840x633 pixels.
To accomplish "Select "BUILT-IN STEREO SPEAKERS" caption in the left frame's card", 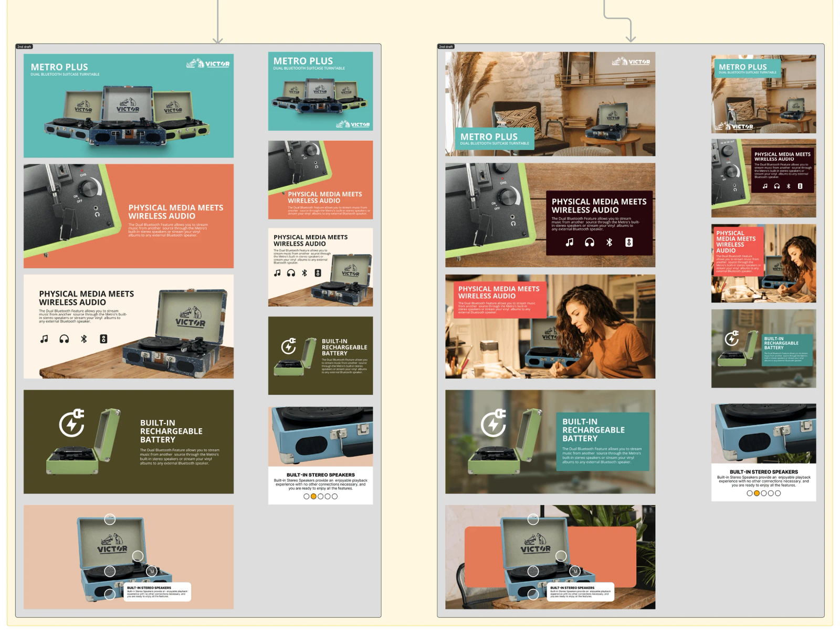I will (320, 474).
